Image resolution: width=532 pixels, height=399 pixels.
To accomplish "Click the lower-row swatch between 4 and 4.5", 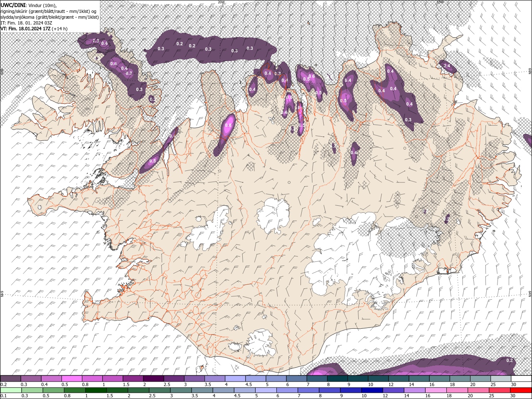I will (223, 390).
